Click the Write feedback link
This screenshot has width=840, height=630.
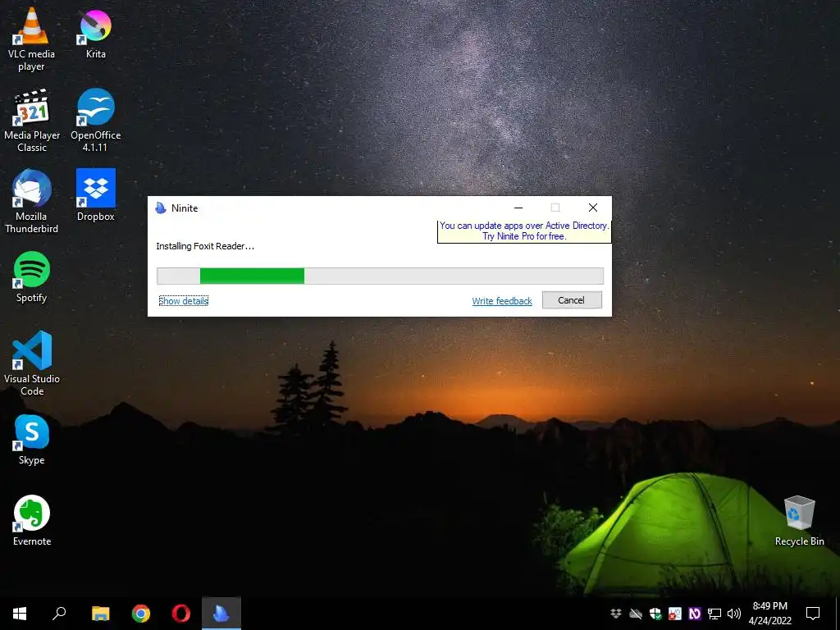coord(502,301)
